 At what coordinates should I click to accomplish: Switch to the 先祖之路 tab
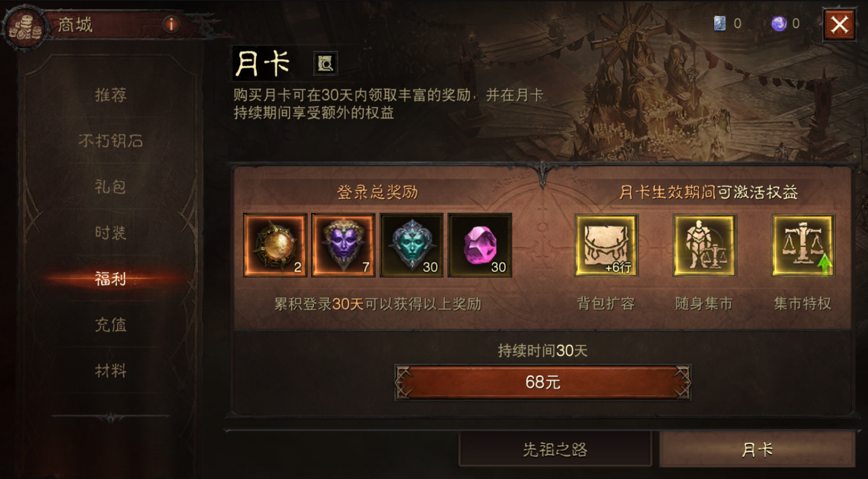(555, 449)
